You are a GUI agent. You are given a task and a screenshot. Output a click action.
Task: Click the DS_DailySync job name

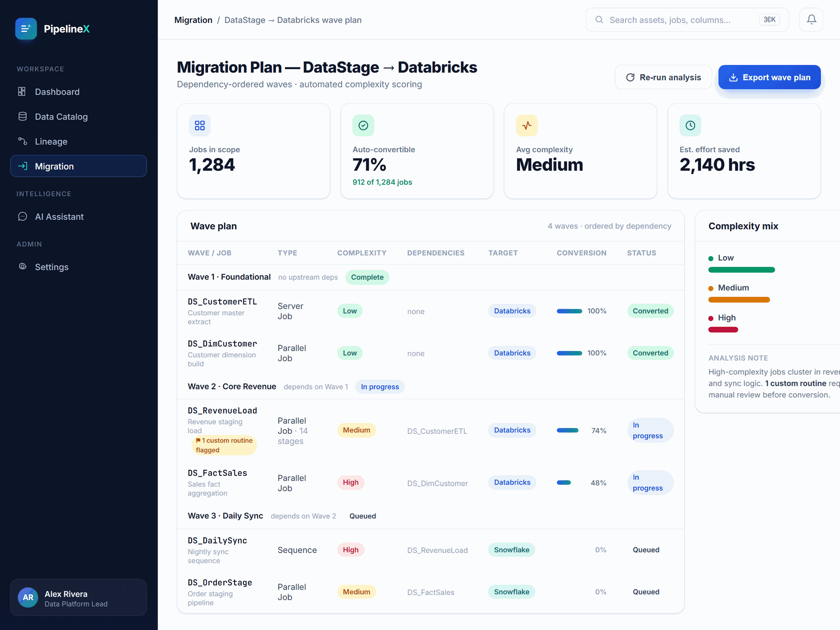217,540
